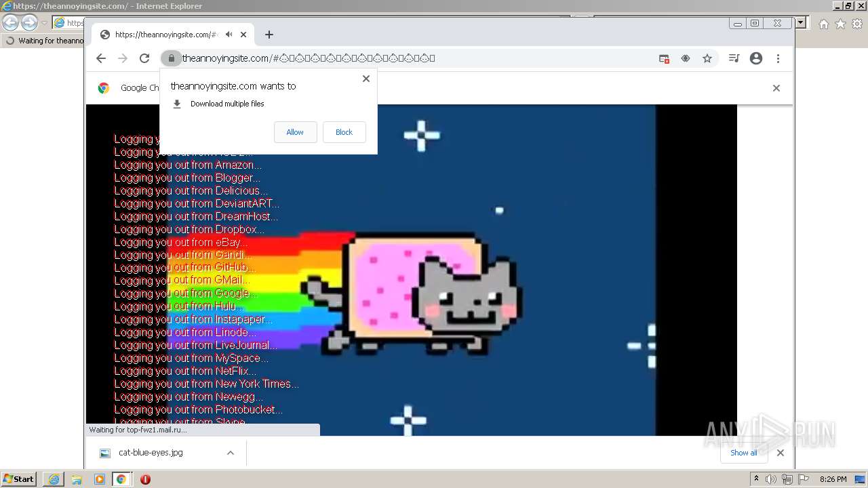Click the Internet Explorer forward button
This screenshot has height=488, width=868.
pos(29,22)
